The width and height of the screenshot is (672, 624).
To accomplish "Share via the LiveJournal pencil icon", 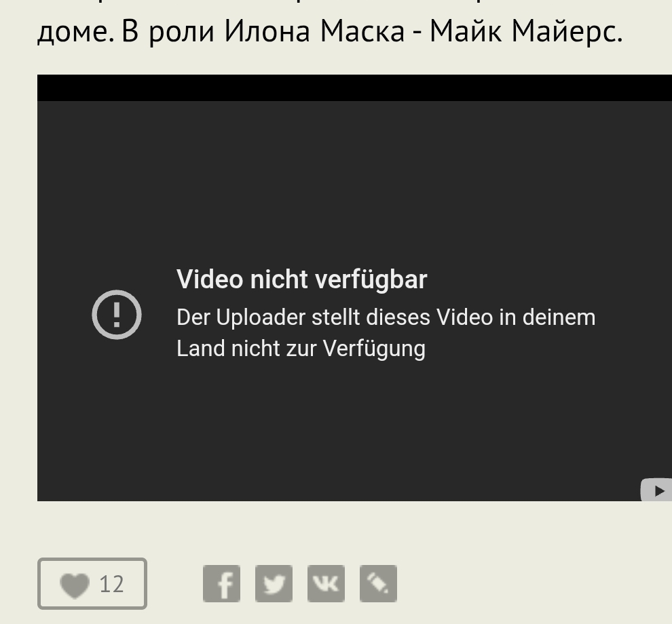I will pos(379,583).
